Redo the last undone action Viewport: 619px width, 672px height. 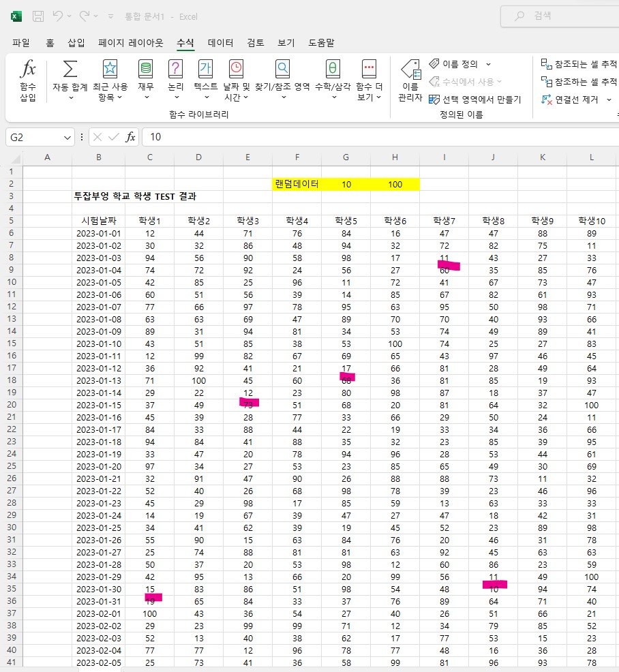[x=85, y=16]
